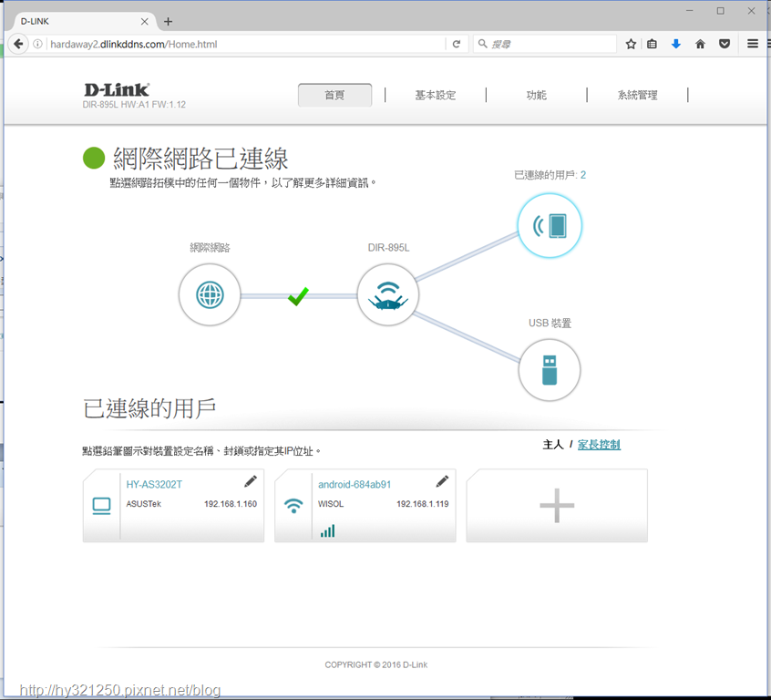The width and height of the screenshot is (771, 700).
Task: Open the USB device icon
Action: (x=550, y=370)
